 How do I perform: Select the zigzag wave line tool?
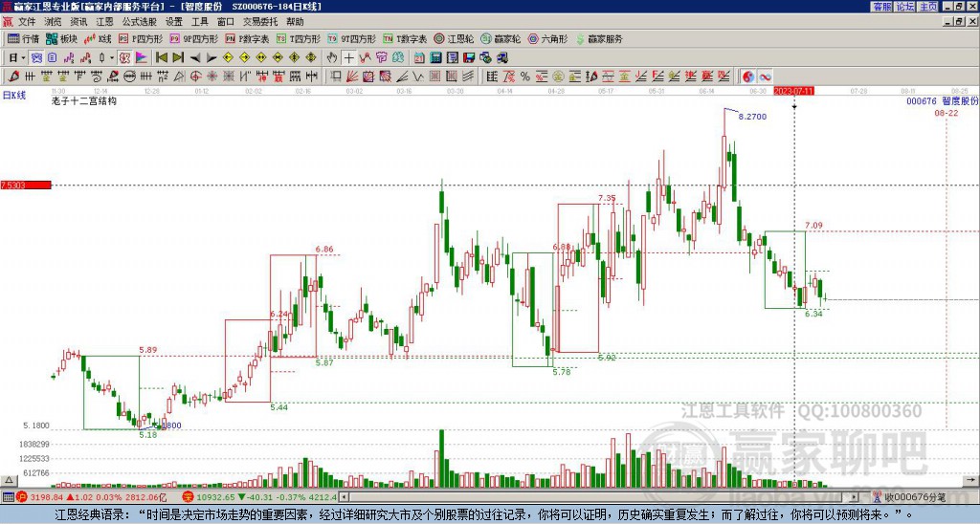point(417,76)
